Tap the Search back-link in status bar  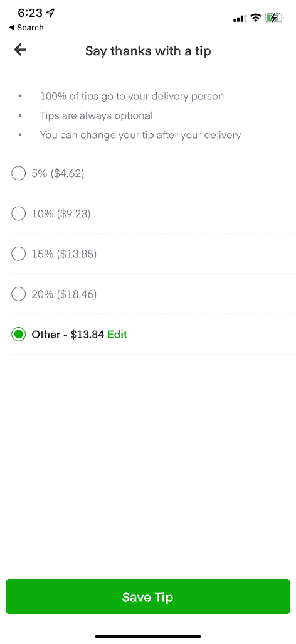pyautogui.click(x=26, y=28)
